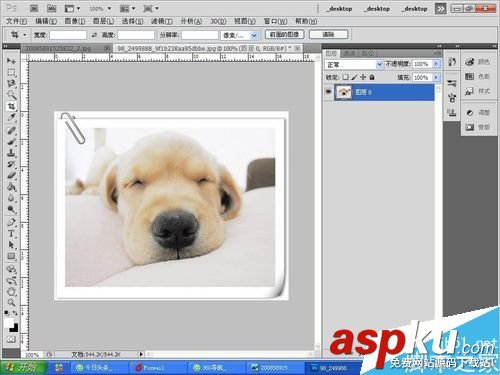This screenshot has width=500, height=375.
Task: Open the Color panel (颜色)
Action: [478, 62]
